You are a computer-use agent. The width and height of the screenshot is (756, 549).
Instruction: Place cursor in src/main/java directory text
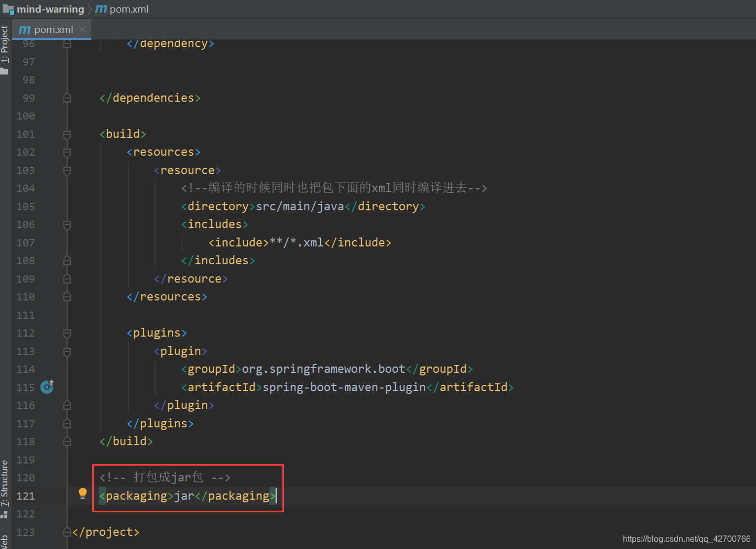coord(300,206)
